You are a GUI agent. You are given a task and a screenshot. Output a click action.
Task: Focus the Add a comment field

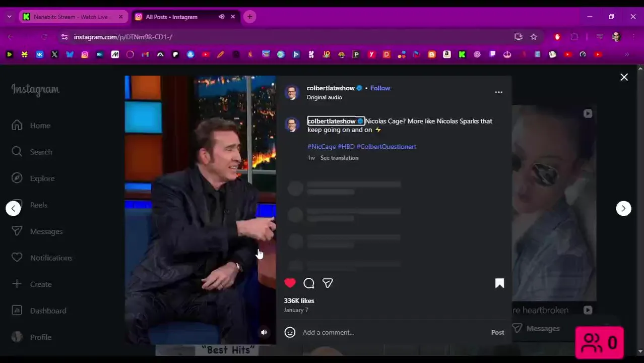[x=393, y=332]
